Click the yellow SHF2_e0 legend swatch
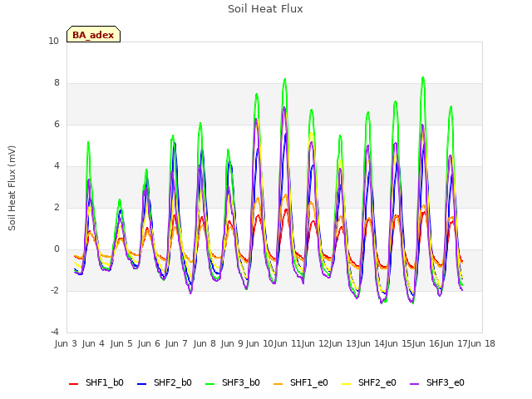The width and height of the screenshot is (532, 399). pos(347,384)
